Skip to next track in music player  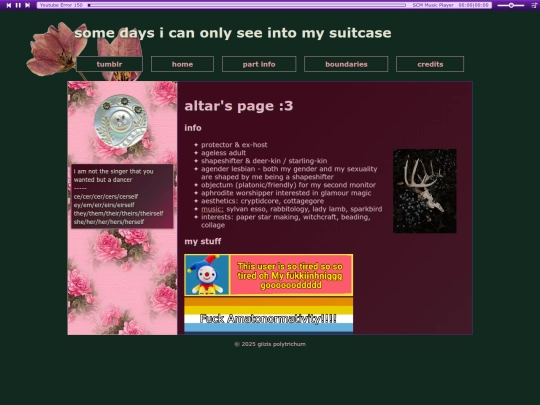(x=28, y=5)
